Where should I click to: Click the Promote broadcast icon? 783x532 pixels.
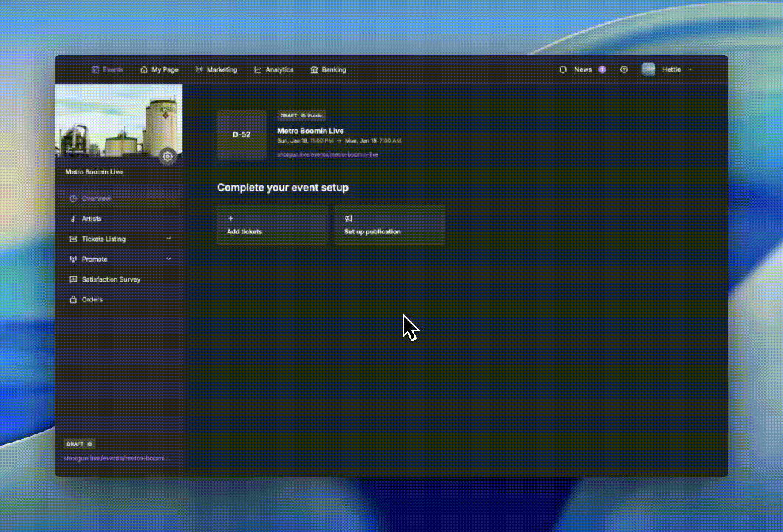pyautogui.click(x=73, y=259)
